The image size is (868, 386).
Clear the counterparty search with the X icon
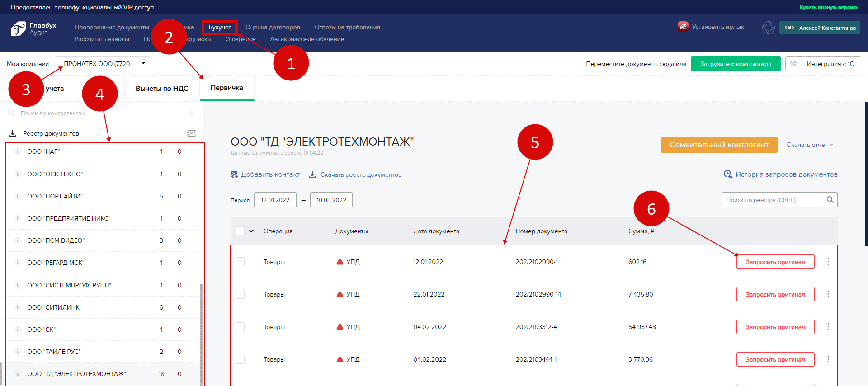pyautogui.click(x=192, y=113)
